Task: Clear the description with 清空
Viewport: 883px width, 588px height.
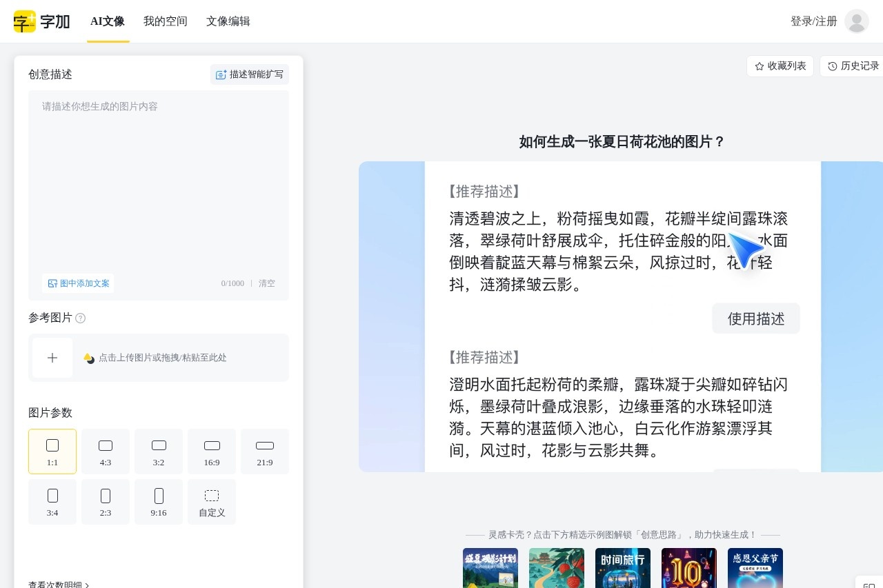Action: click(267, 283)
